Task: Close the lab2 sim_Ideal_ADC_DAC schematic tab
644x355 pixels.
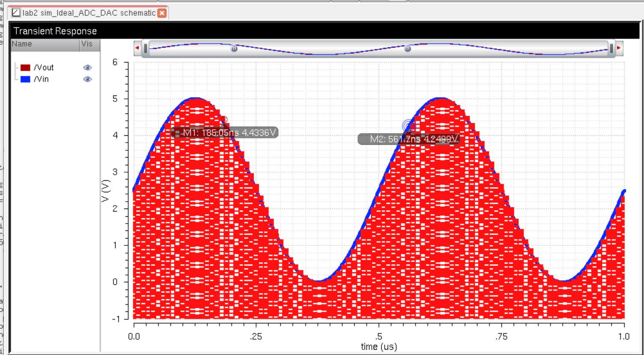Action: (162, 13)
